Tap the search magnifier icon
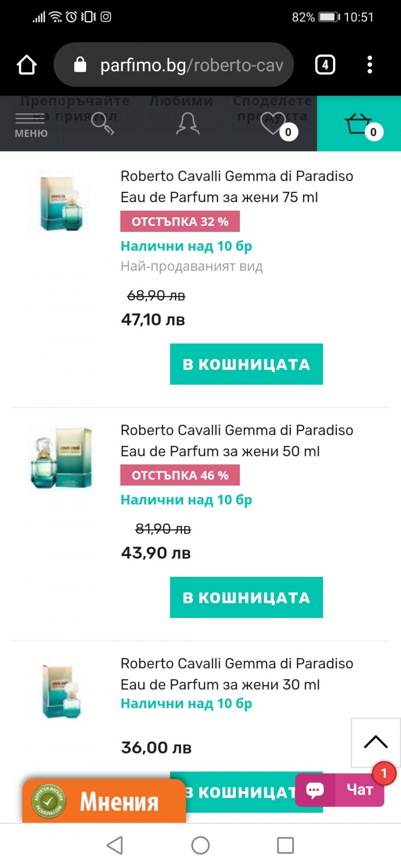This screenshot has width=401, height=868. tap(102, 123)
